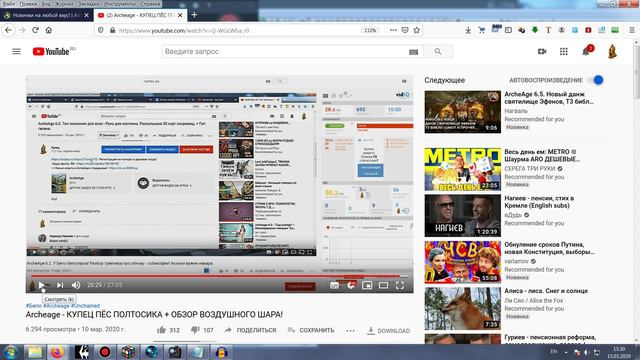Open the Нагиев video title link

(x=539, y=202)
